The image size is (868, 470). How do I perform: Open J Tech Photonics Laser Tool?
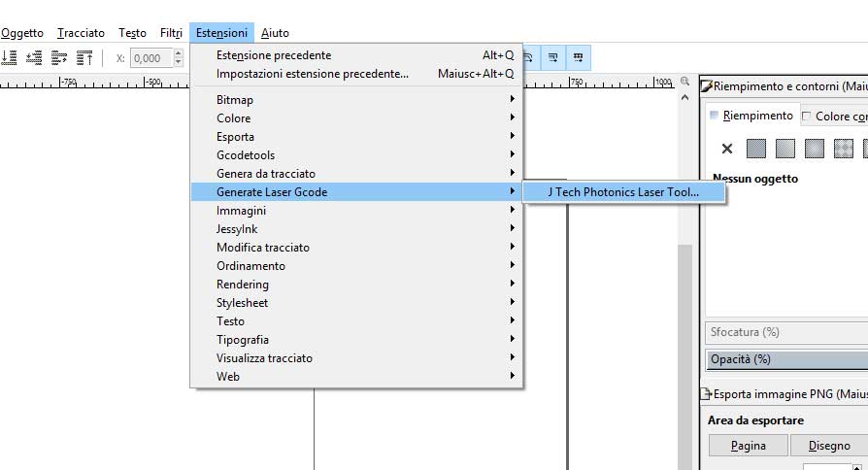[624, 192]
